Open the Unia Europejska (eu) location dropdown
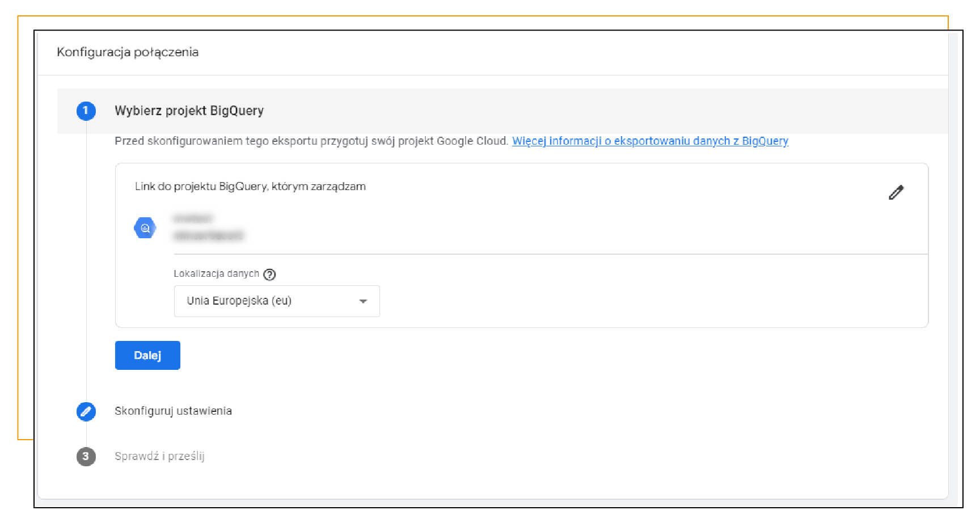The image size is (980, 527). [x=277, y=301]
